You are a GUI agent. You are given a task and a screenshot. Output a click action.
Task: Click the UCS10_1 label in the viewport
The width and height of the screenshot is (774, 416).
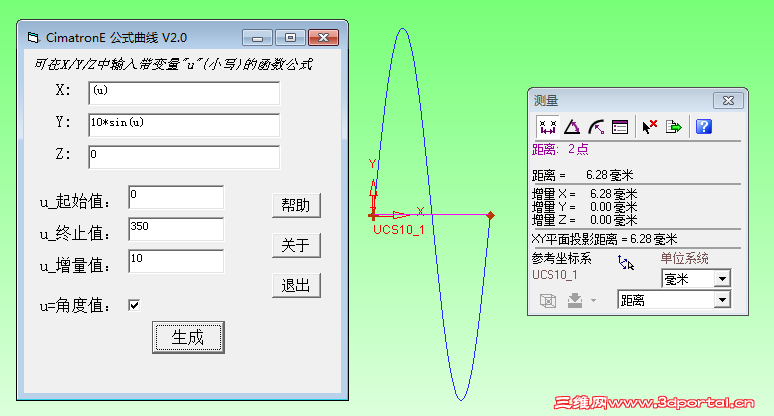(399, 230)
